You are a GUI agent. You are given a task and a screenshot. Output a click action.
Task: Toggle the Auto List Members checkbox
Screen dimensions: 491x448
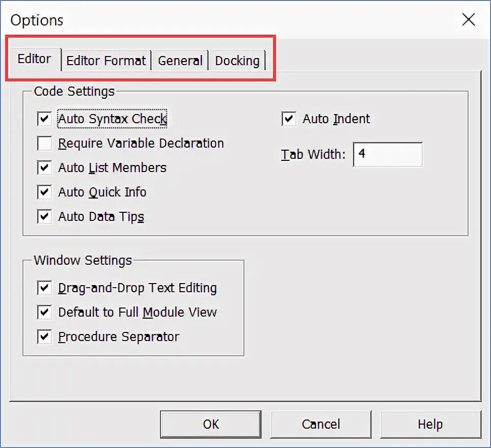point(45,168)
